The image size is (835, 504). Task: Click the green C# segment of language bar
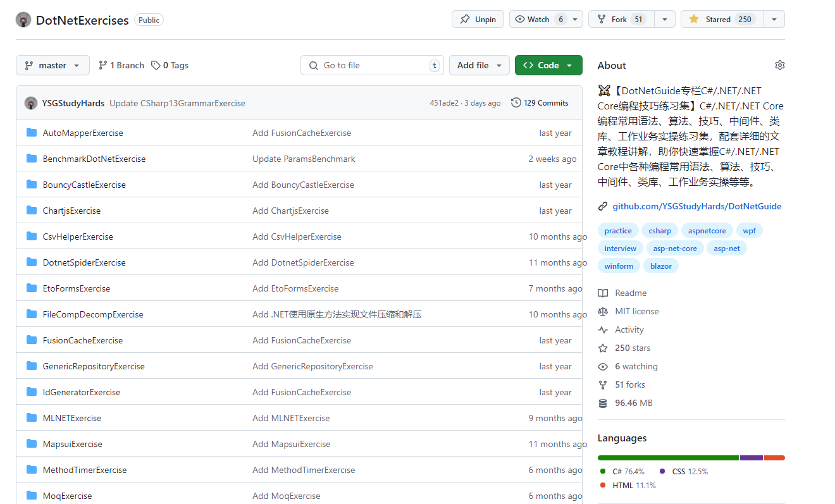click(668, 457)
